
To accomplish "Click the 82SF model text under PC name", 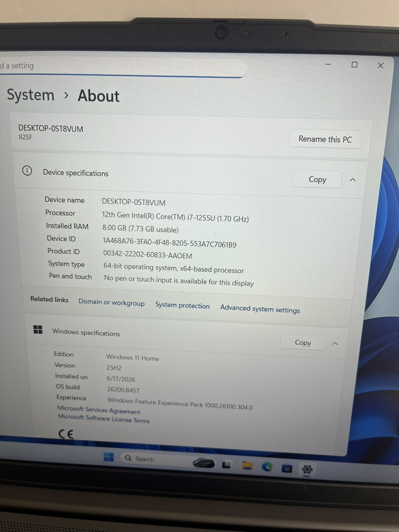I will click(x=25, y=137).
